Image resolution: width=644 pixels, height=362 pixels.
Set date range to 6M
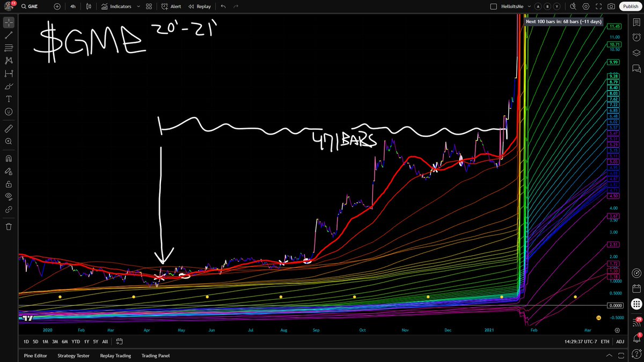(64, 342)
